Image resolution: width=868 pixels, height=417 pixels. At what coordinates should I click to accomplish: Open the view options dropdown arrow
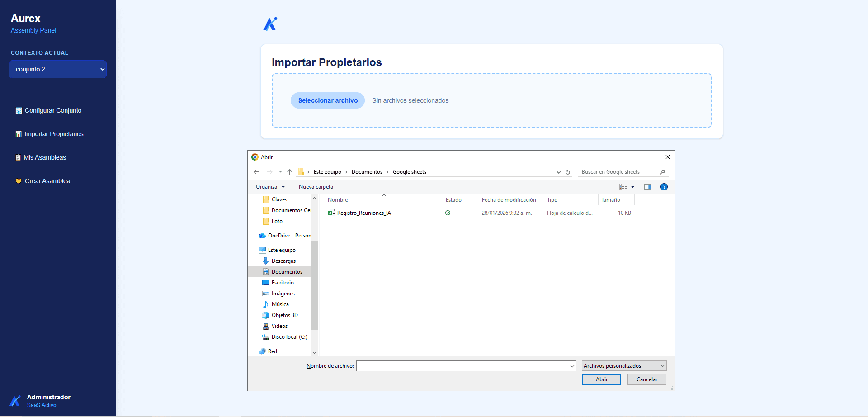(633, 187)
